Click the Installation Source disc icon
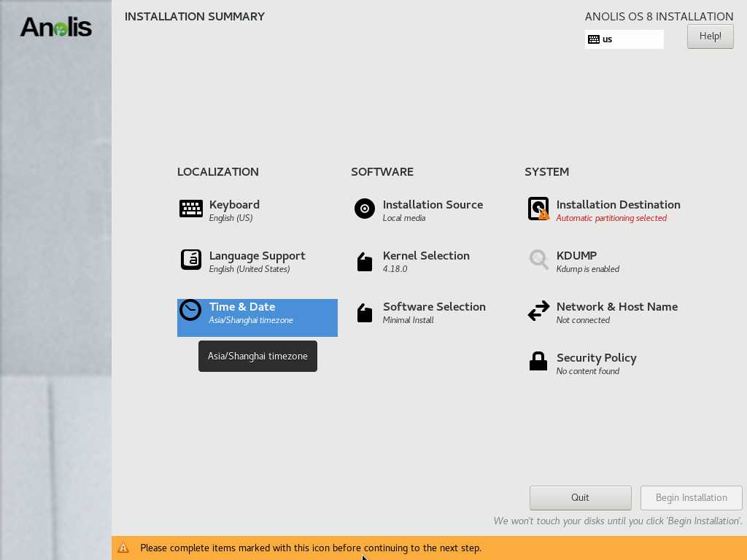 click(x=365, y=209)
